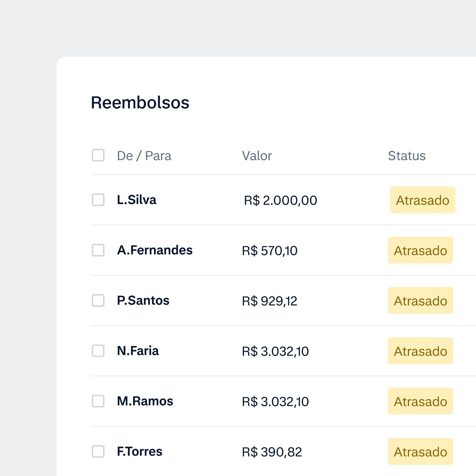Check the F.Torres row checkbox
Screen dimensions: 476x476
point(98,451)
